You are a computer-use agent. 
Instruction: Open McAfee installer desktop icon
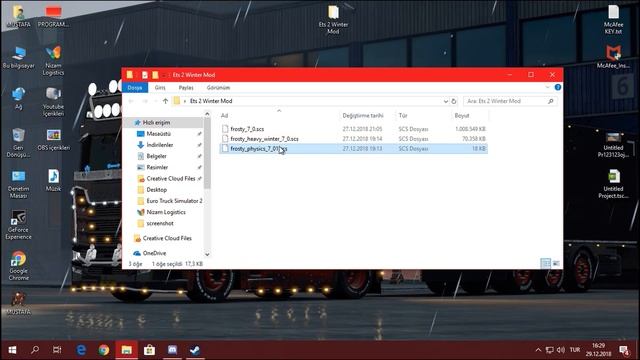point(613,57)
